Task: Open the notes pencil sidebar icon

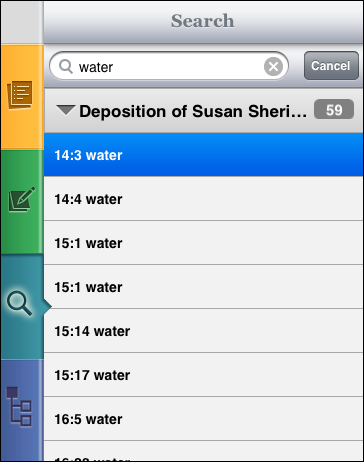Action: coord(22,200)
